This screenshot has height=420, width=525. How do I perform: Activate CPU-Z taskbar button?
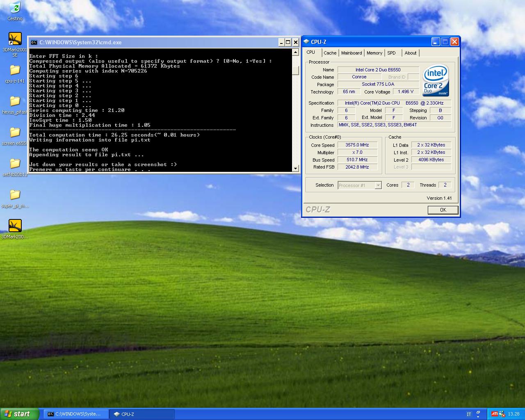[x=142, y=414]
